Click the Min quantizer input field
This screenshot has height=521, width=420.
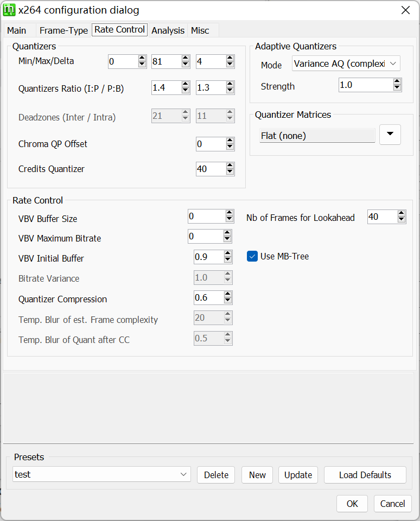[x=122, y=61]
